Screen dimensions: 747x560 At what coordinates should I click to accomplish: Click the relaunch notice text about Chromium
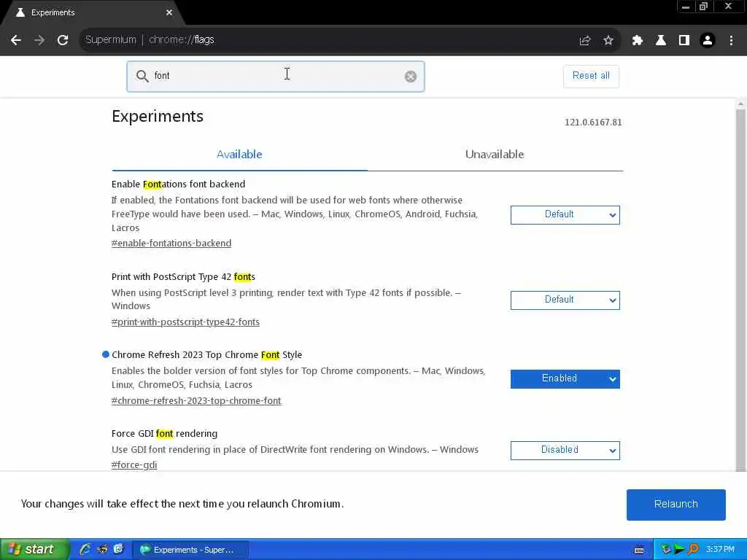(x=182, y=504)
